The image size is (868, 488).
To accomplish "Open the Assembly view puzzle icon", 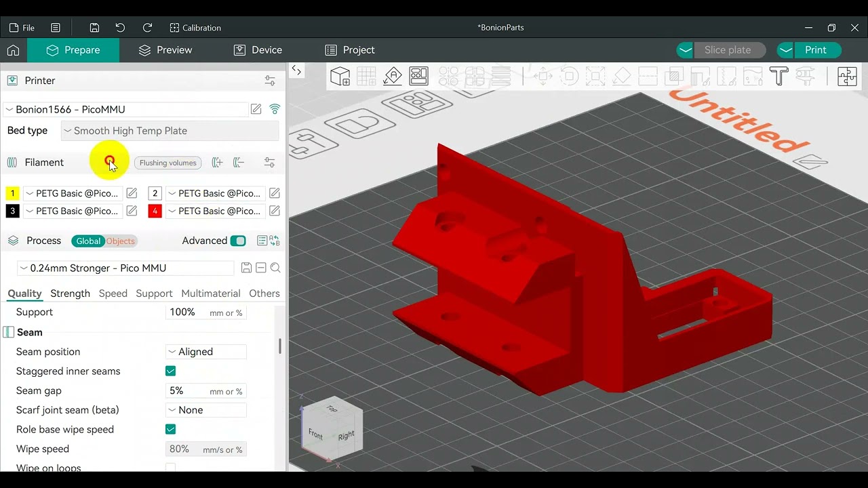I will click(x=847, y=76).
